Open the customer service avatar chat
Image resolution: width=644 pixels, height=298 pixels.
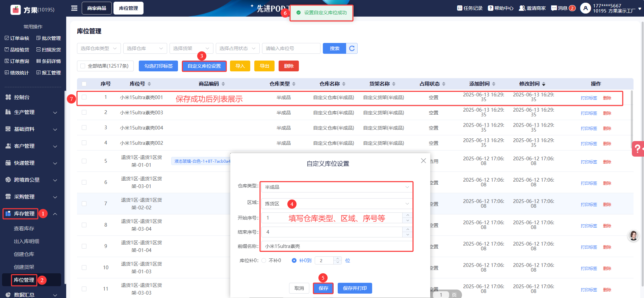(x=634, y=236)
